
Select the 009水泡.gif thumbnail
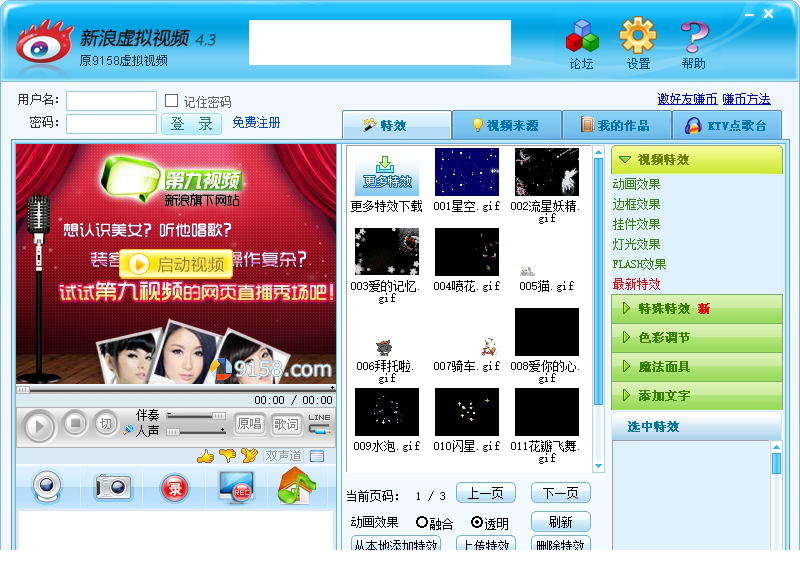(387, 412)
